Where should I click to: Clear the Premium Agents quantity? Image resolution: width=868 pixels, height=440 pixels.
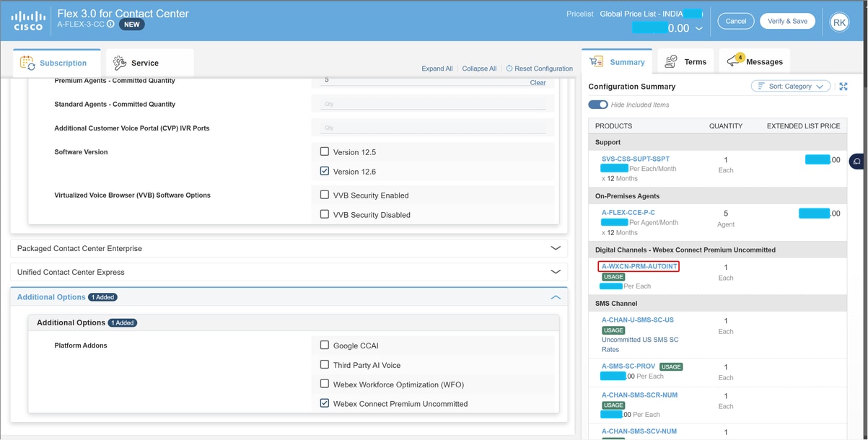[x=538, y=82]
